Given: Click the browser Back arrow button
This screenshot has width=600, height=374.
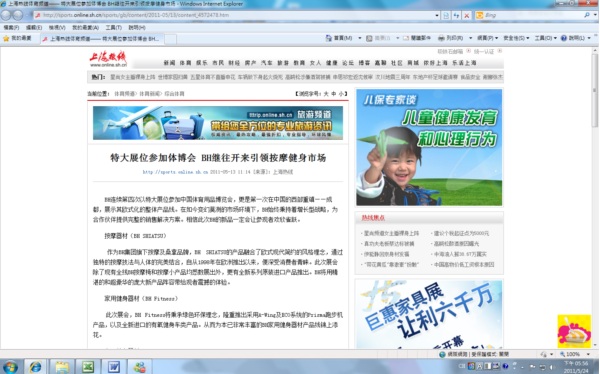Looking at the screenshot, I should pos(6,15).
